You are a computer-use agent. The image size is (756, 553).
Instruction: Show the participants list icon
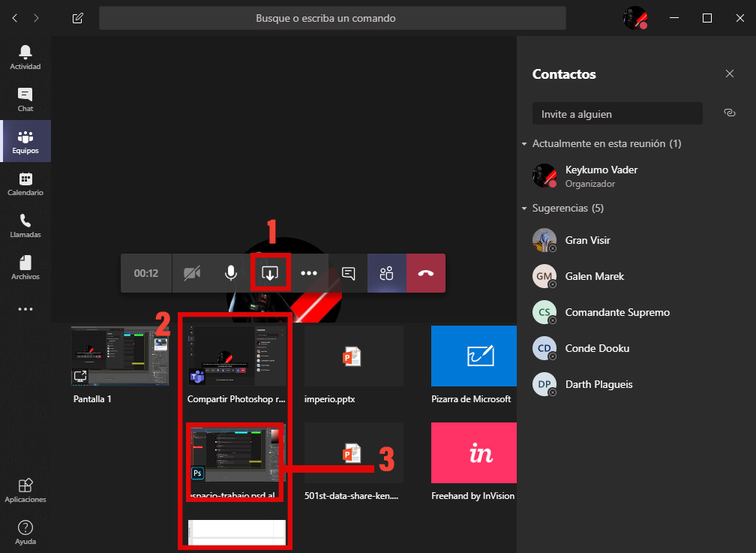point(386,272)
